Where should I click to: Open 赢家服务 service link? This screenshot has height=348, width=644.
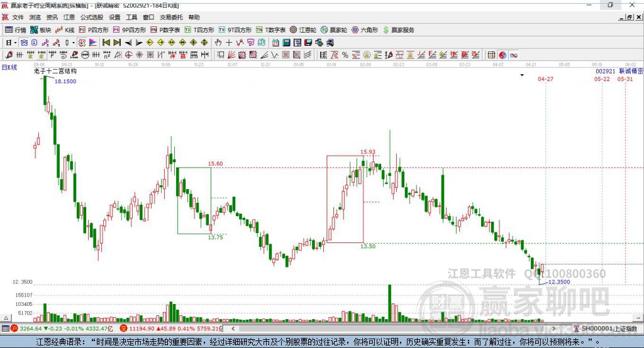tap(398, 30)
